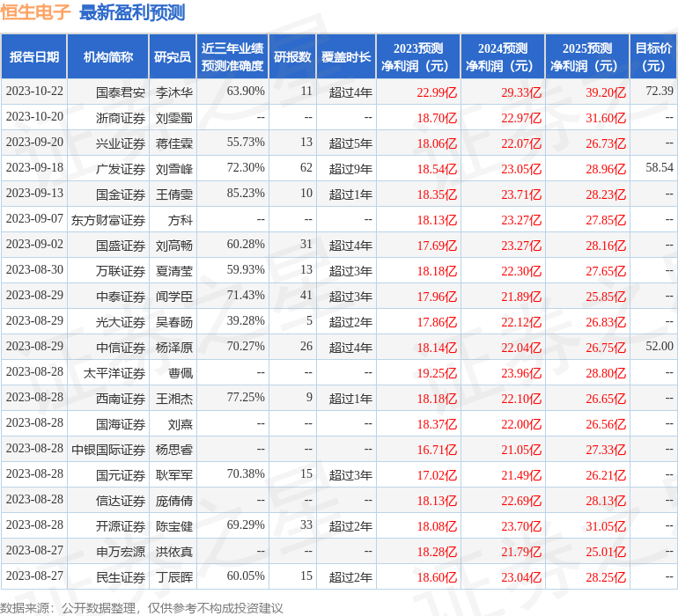This screenshot has width=678, height=616.
Task: Click the 报告日期 column header
Action: 34,56
